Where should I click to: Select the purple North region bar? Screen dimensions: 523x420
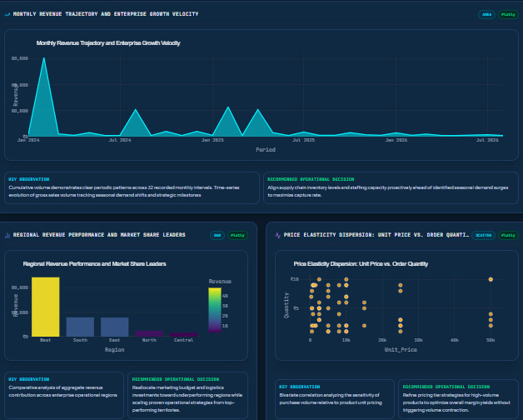coord(149,334)
